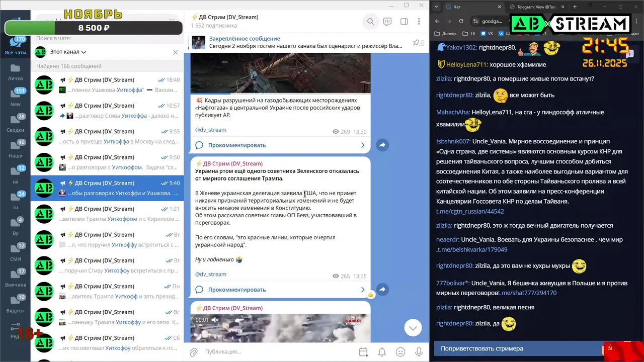Open @dv_stream link under Zelensky adviser post

(x=210, y=274)
